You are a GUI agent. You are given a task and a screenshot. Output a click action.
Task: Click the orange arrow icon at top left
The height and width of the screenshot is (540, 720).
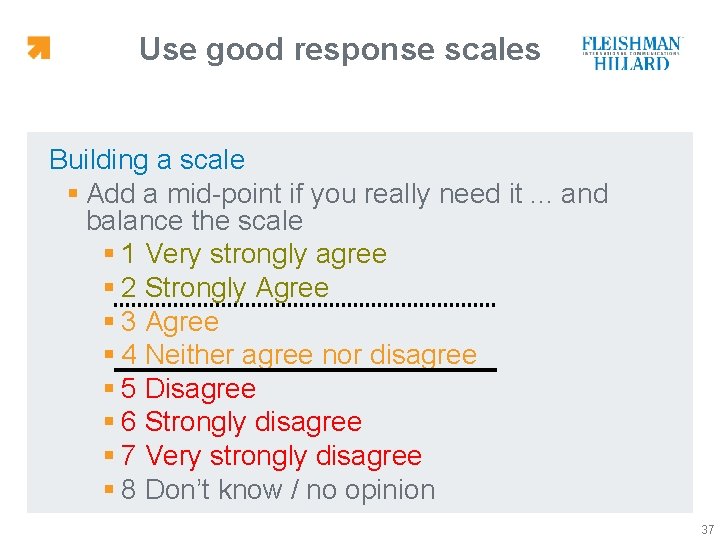pyautogui.click(x=39, y=47)
